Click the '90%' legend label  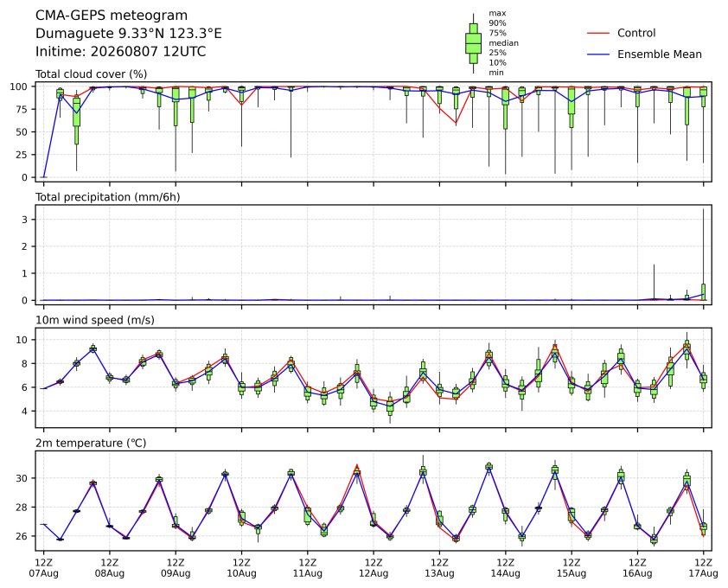[497, 23]
